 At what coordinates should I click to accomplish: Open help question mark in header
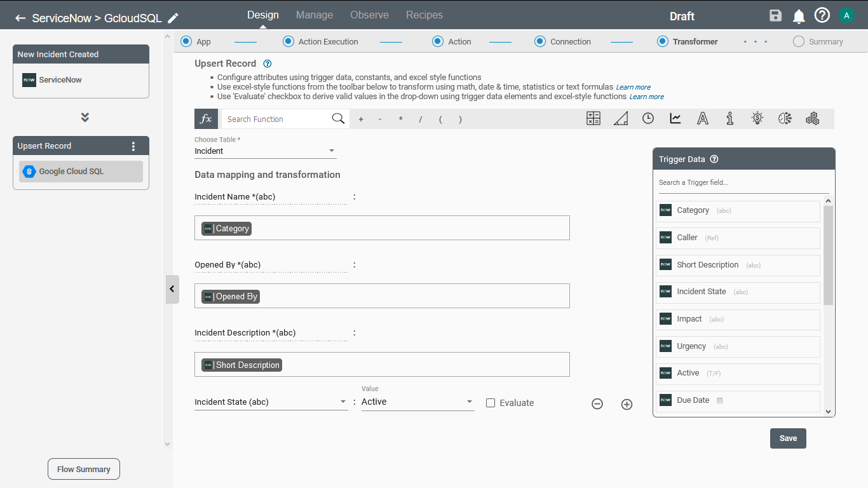coord(822,15)
